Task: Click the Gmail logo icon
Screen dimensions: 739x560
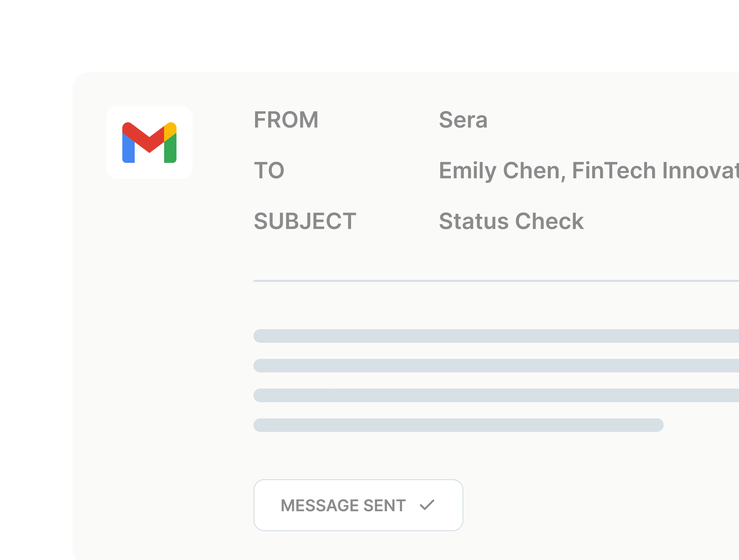Action: tap(149, 143)
